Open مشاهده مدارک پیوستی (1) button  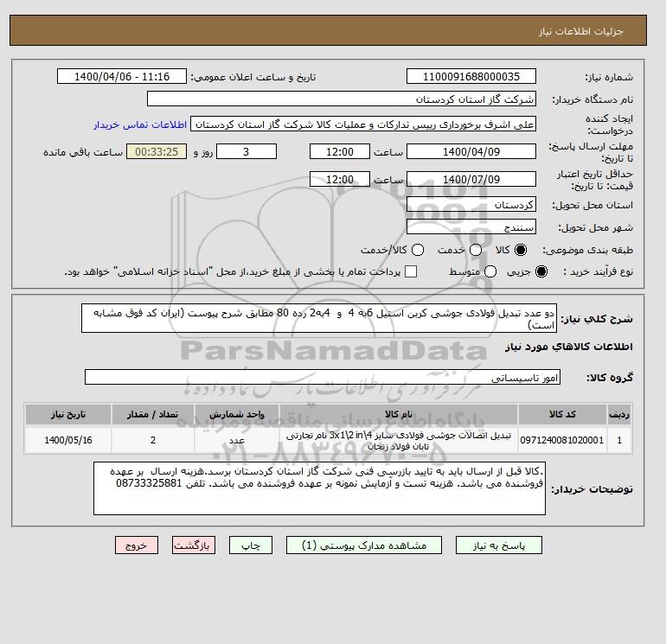pyautogui.click(x=364, y=545)
